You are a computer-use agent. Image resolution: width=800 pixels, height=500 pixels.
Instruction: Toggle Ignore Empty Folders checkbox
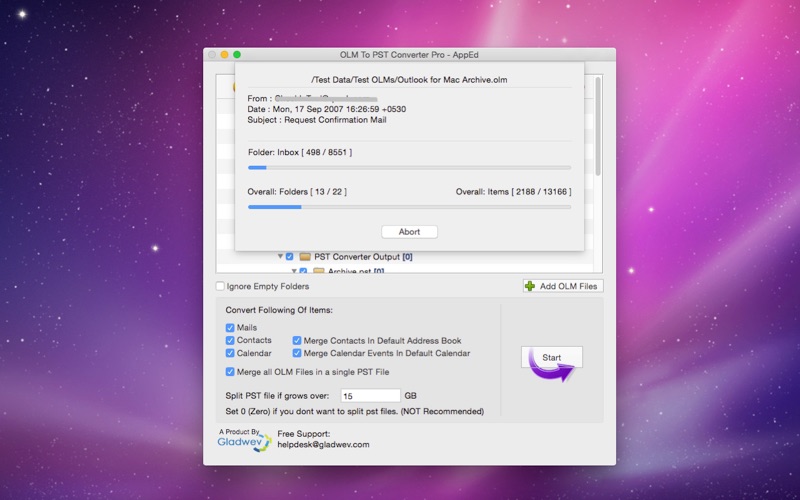pyautogui.click(x=220, y=286)
